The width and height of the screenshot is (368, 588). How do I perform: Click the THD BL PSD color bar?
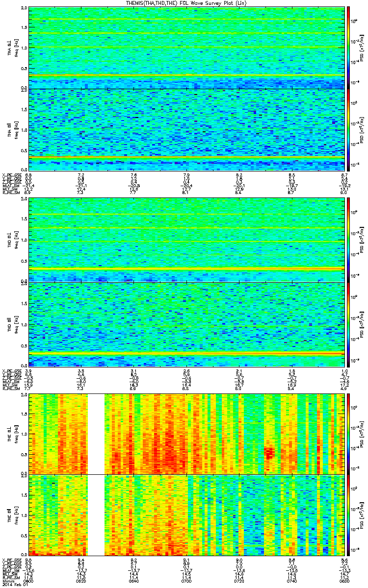(348, 240)
